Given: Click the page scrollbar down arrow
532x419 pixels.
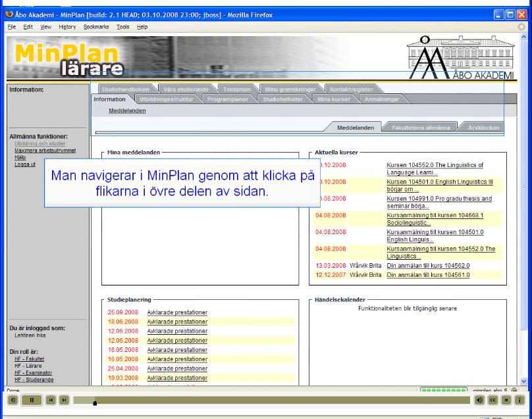Looking at the screenshot, I should [523, 381].
